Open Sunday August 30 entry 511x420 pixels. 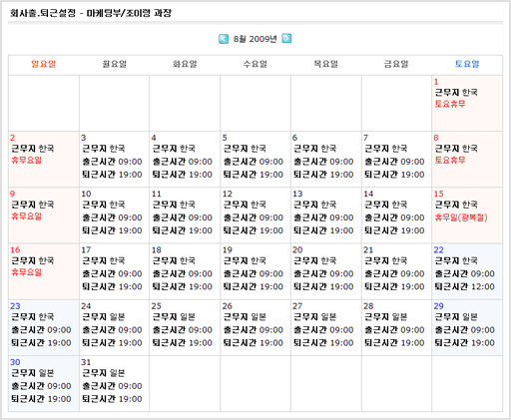click(44, 384)
